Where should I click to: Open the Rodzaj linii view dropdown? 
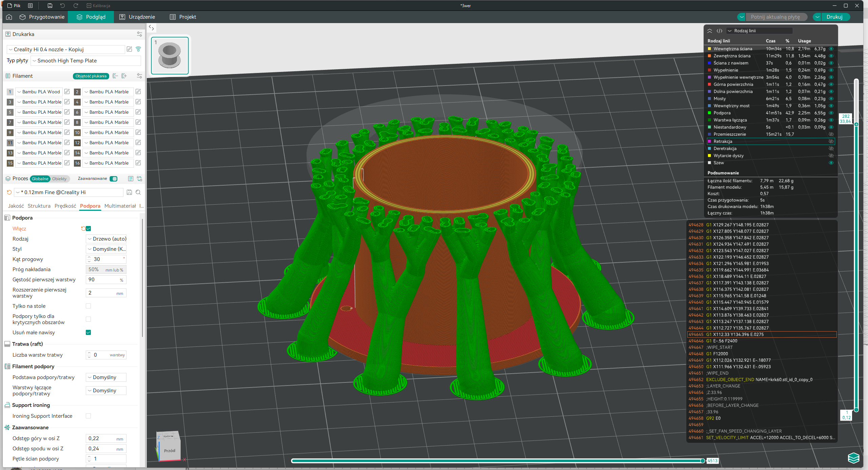tap(759, 31)
